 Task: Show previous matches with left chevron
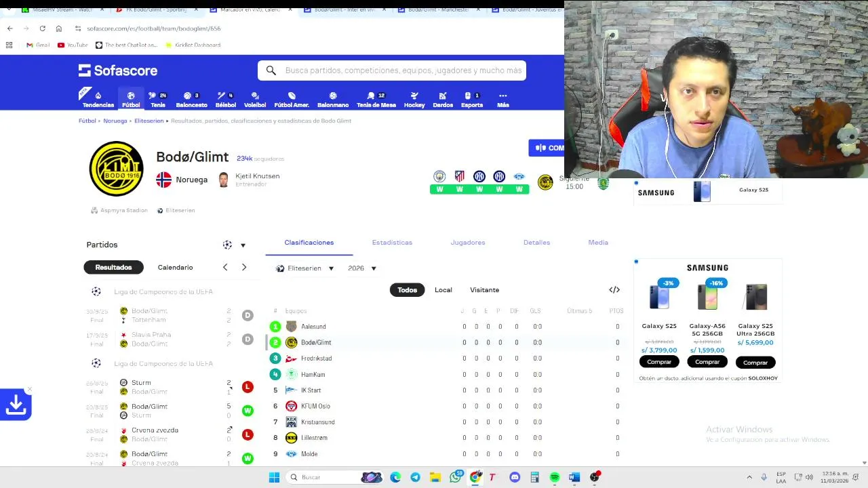pos(225,267)
